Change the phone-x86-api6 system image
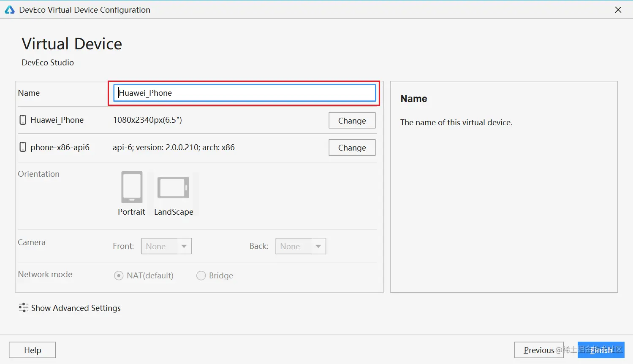633x364 pixels. click(352, 148)
